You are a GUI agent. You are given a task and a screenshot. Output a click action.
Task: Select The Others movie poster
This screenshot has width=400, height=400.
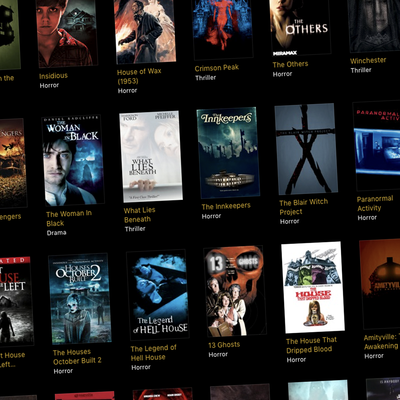click(300, 27)
